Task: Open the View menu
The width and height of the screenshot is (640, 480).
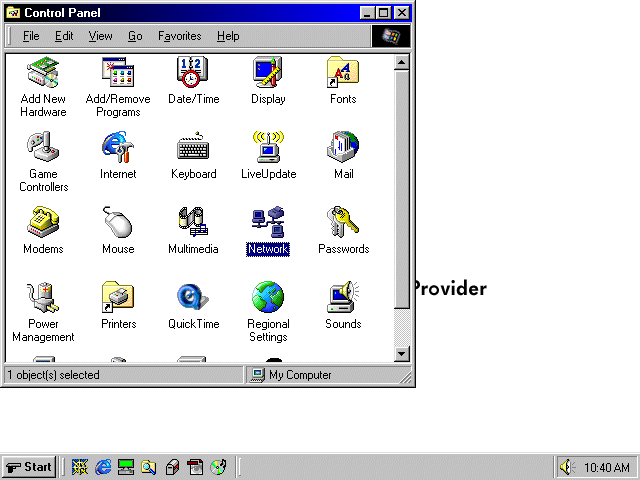Action: point(100,36)
